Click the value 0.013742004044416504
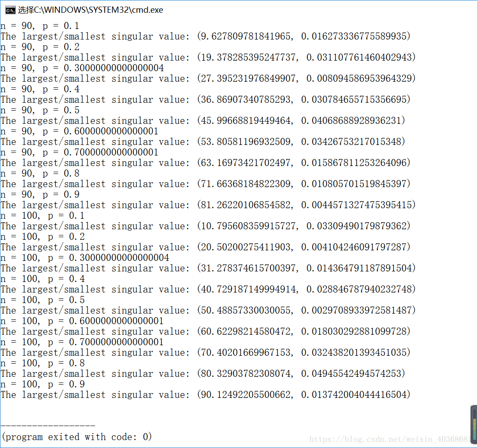 click(x=353, y=395)
